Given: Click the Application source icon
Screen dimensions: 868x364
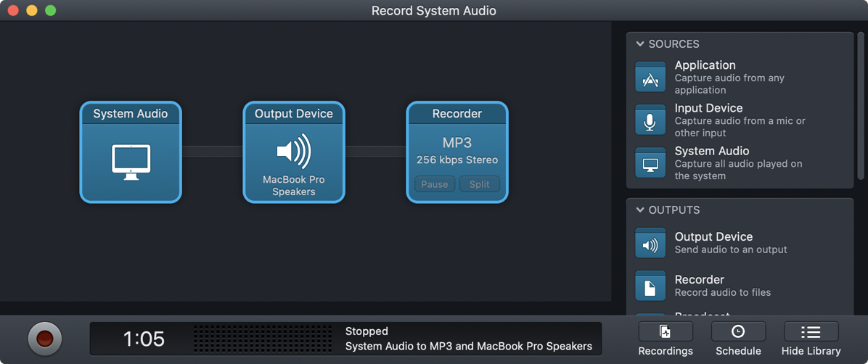Looking at the screenshot, I should point(650,78).
